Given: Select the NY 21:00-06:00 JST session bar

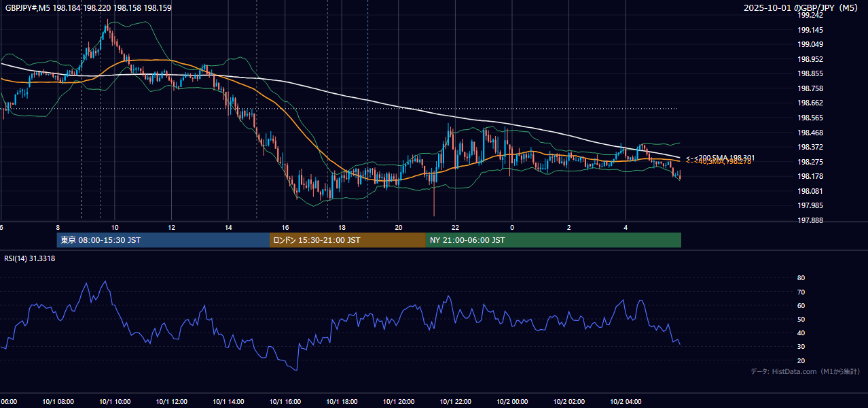Looking at the screenshot, I should pos(554,240).
